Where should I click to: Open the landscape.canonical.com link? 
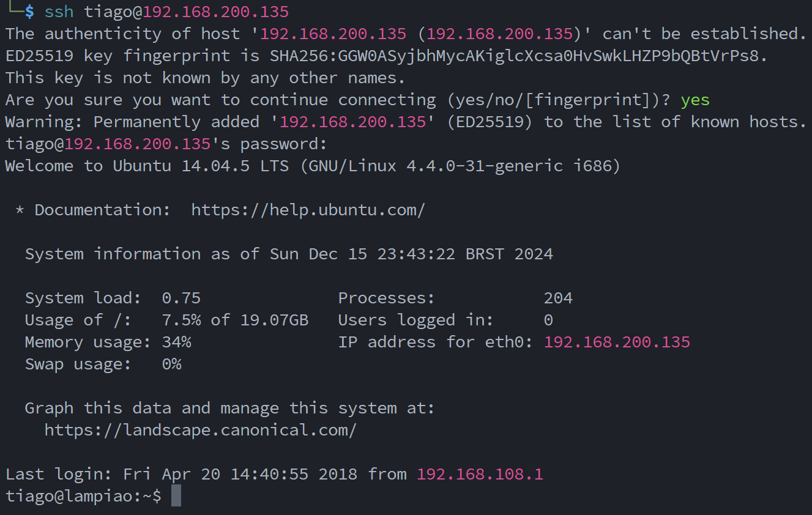200,430
